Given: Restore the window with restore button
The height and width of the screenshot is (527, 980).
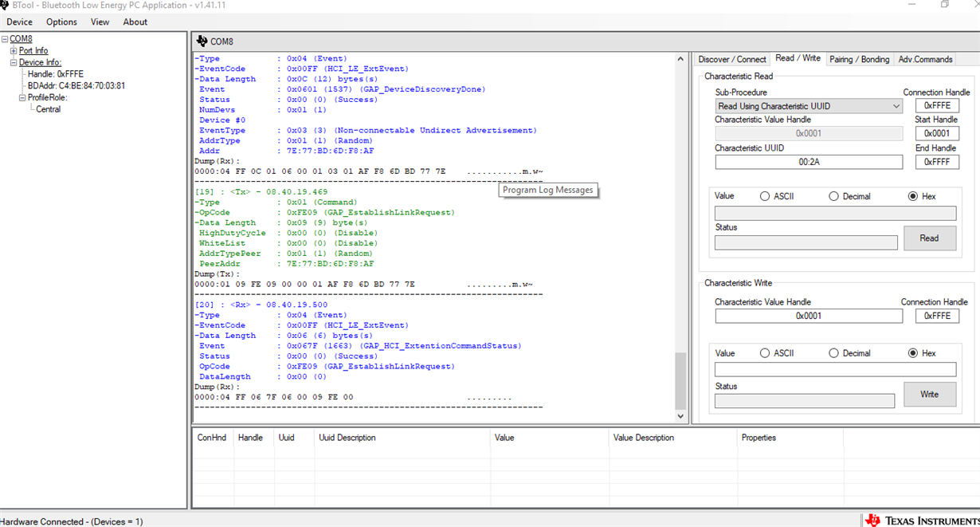Looking at the screenshot, I should pos(945,5).
